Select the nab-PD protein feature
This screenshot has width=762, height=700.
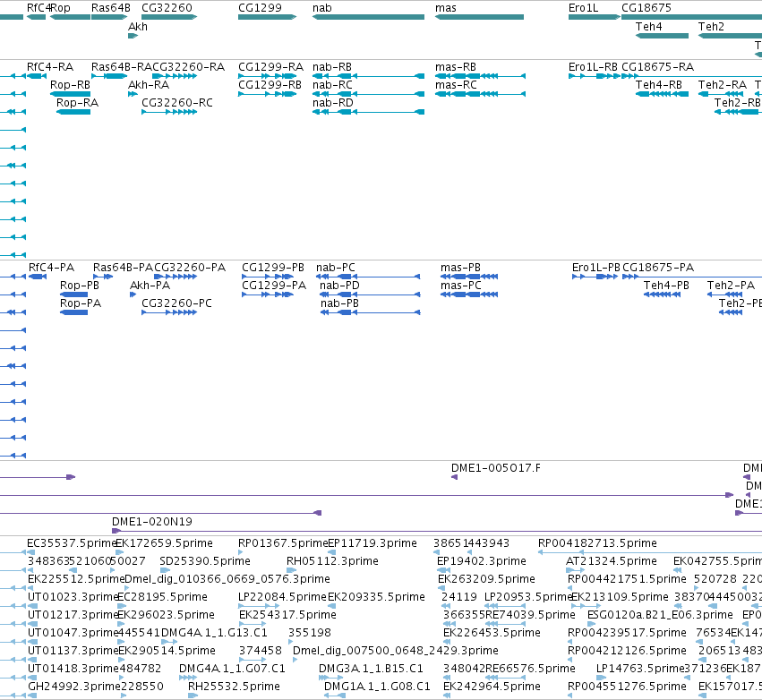click(370, 295)
